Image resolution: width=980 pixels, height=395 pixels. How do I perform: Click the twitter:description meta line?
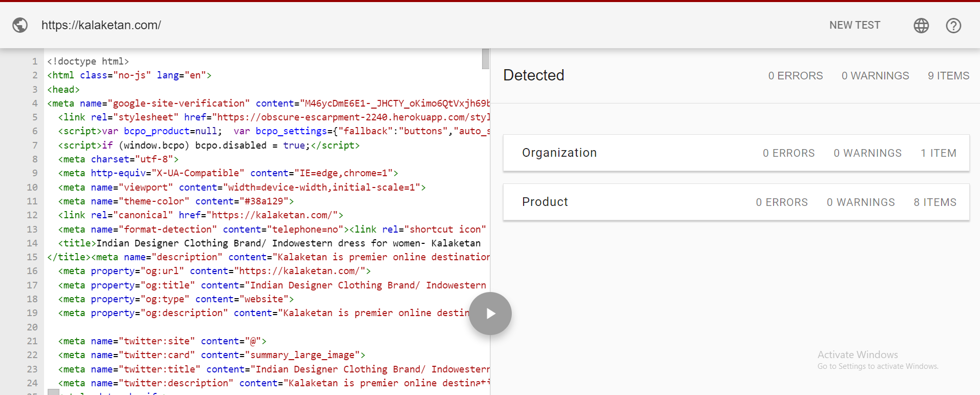click(274, 383)
